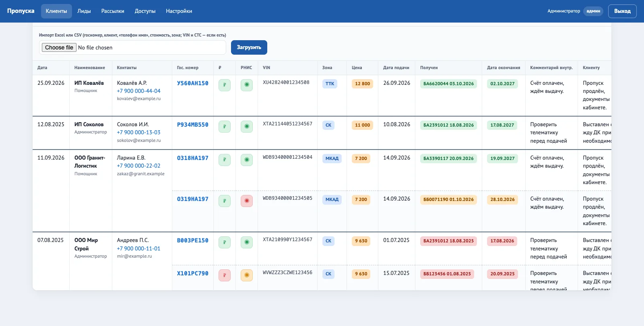
Task: Click email zakaz@granit.example
Action: pyautogui.click(x=141, y=174)
